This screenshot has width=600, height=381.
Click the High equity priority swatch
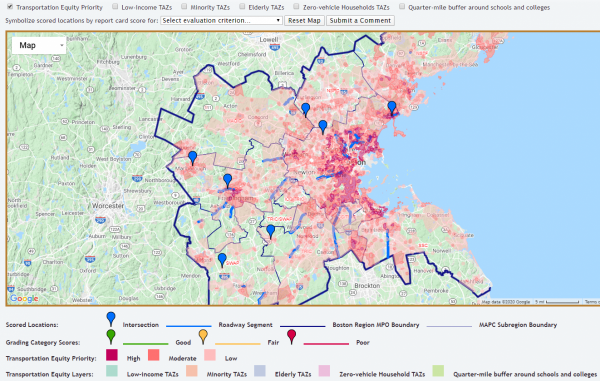point(112,355)
